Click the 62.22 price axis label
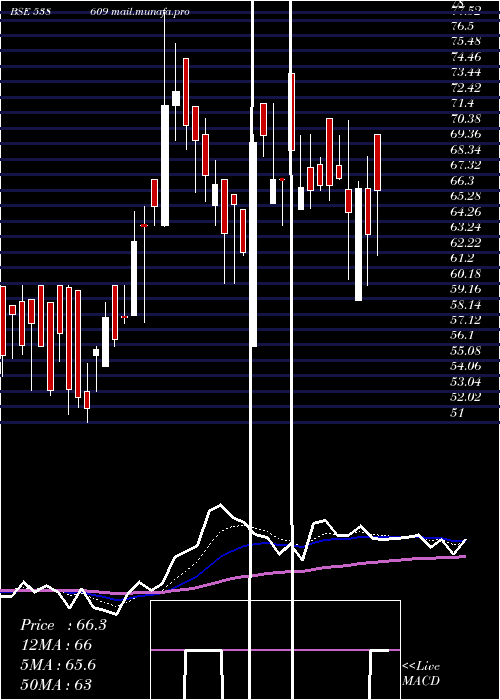The width and height of the screenshot is (500, 700). coord(466,242)
